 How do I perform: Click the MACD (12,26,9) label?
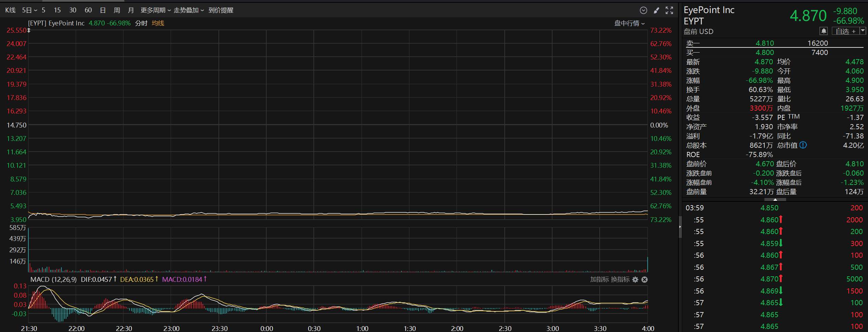tap(53, 280)
